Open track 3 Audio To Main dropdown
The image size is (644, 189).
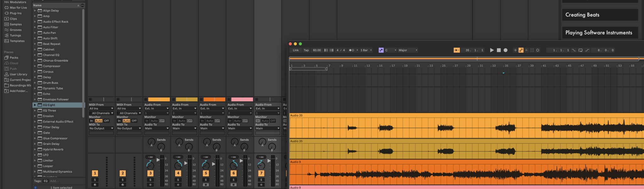pos(157,129)
